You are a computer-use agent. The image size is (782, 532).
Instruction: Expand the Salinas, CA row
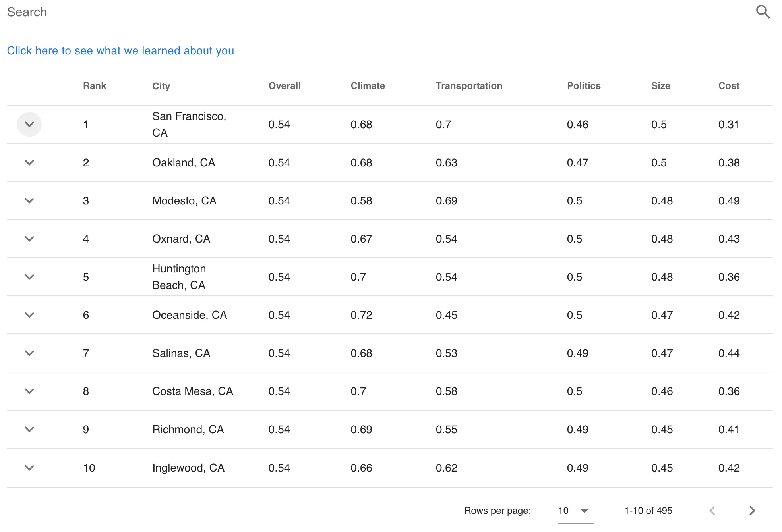click(x=29, y=353)
